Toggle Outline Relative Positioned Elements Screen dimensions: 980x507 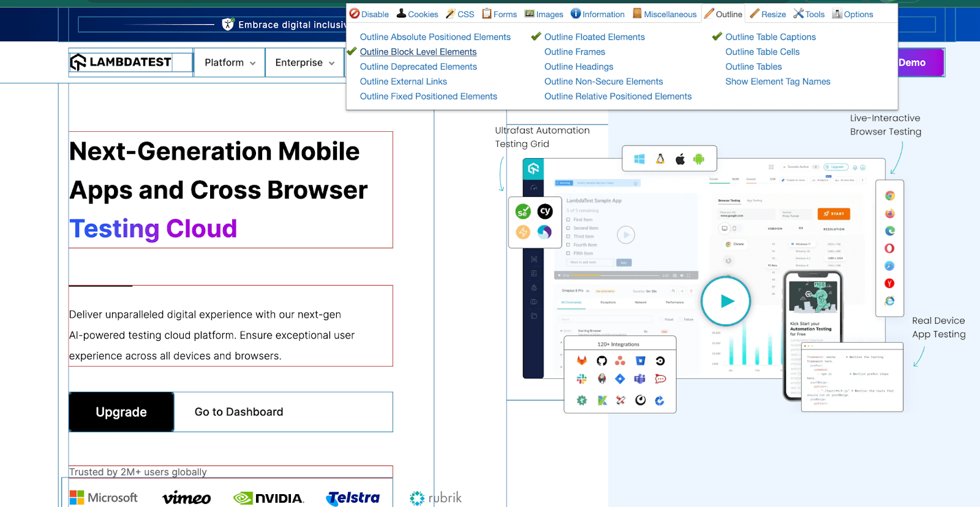point(617,96)
